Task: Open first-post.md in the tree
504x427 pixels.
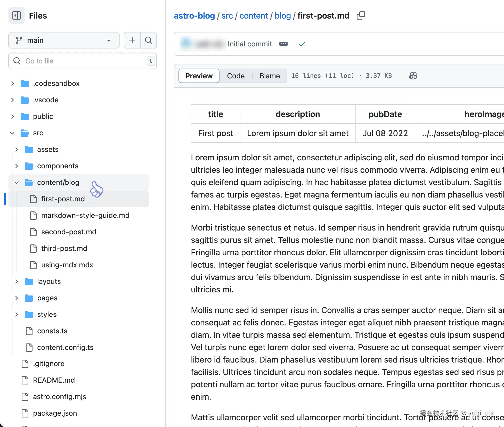Action: [63, 199]
